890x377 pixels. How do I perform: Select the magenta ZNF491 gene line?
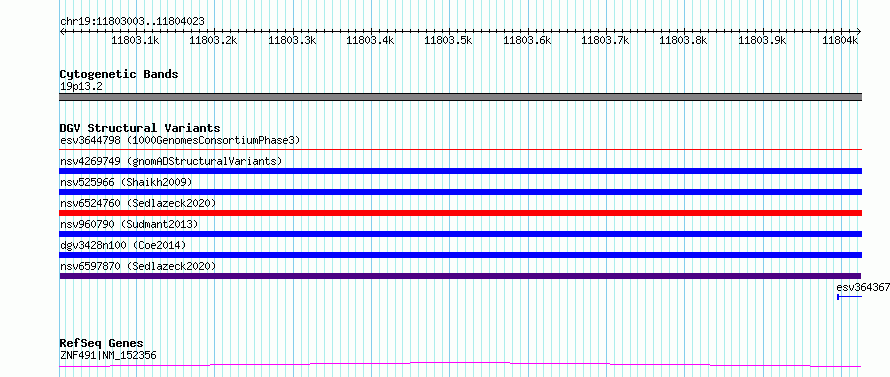pyautogui.click(x=460, y=365)
